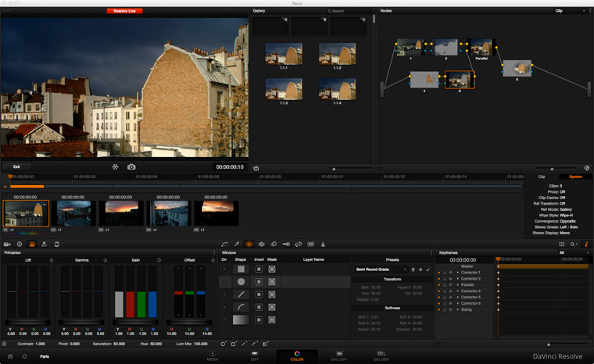Switch to the Edit page
The image size is (594, 364).
(x=255, y=356)
